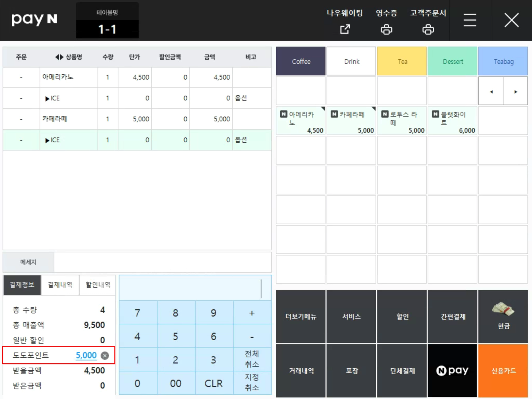Print the customer order sheet (고객주문서)
This screenshot has width=532, height=399.
tap(428, 29)
